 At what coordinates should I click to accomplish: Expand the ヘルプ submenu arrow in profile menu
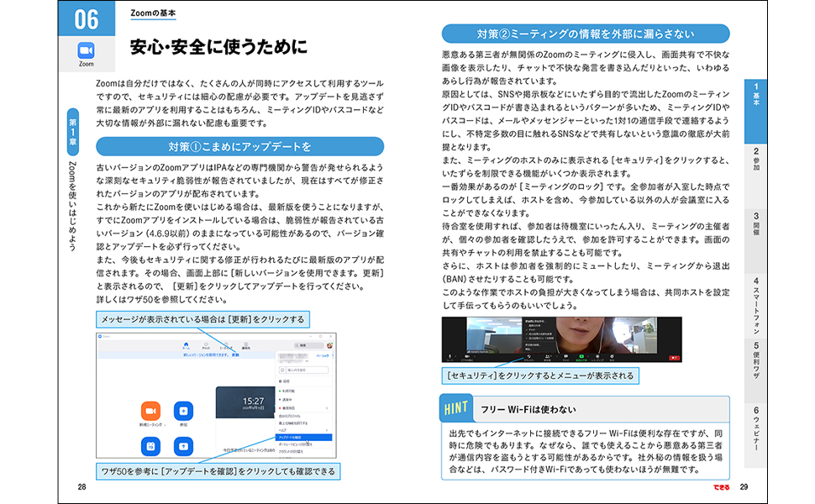[x=327, y=430]
